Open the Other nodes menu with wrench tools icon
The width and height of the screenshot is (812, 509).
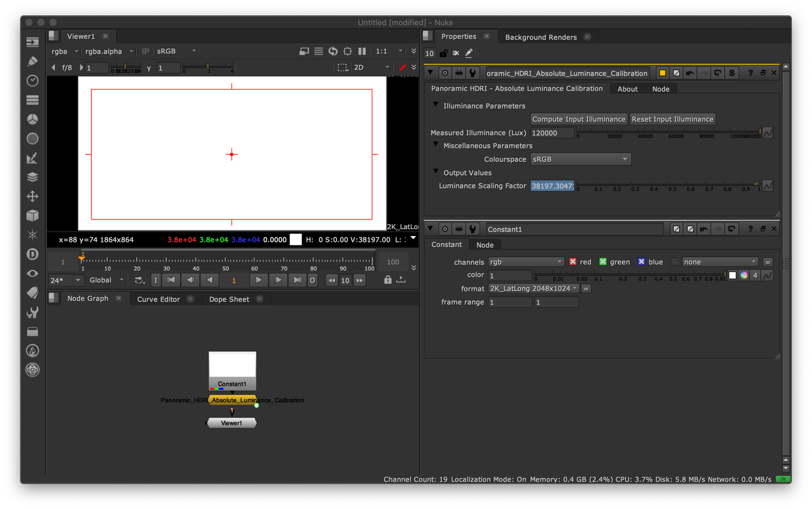point(32,312)
